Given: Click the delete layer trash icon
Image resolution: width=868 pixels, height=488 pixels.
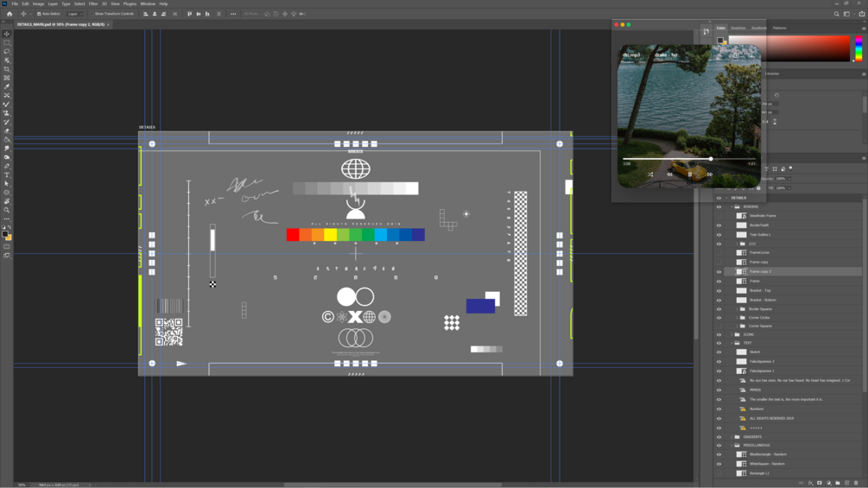Looking at the screenshot, I should click(856, 483).
